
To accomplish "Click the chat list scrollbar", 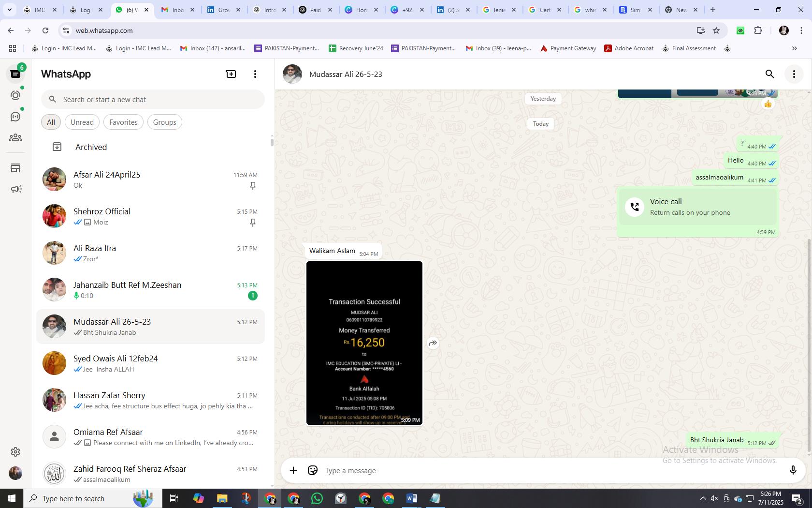I will [272, 142].
